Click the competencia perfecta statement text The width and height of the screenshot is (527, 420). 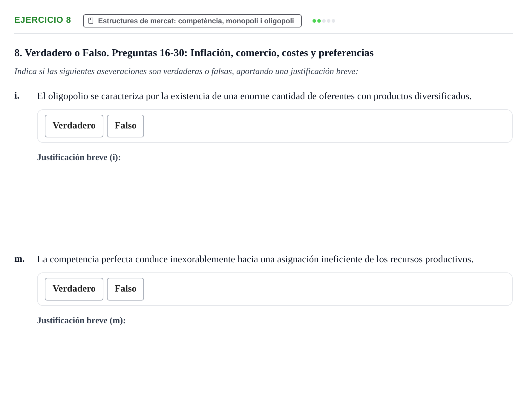click(255, 259)
